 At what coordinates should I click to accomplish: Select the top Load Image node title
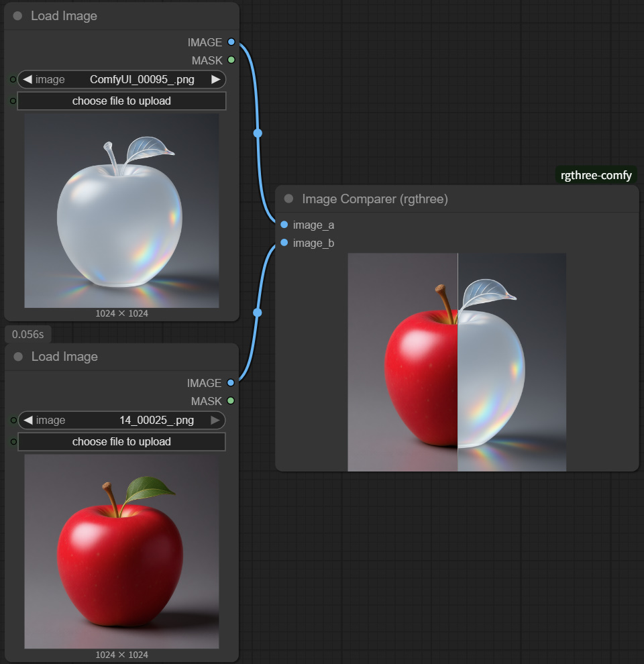click(x=64, y=16)
